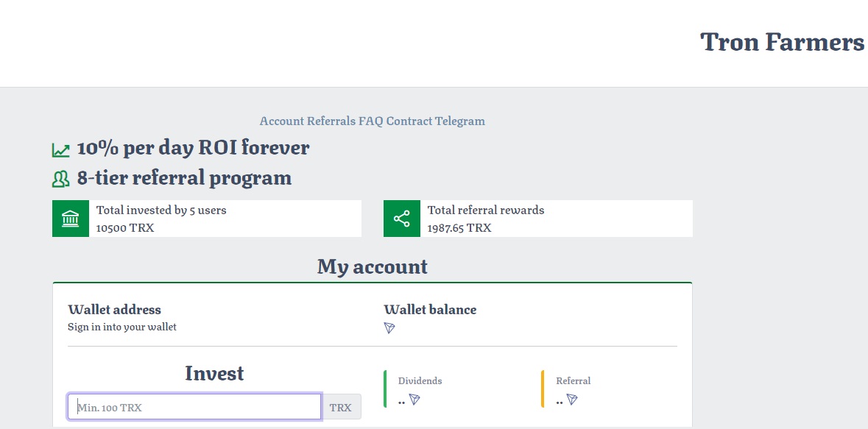Open the FAQ navigation link
Viewport: 868px width, 429px height.
(x=371, y=121)
